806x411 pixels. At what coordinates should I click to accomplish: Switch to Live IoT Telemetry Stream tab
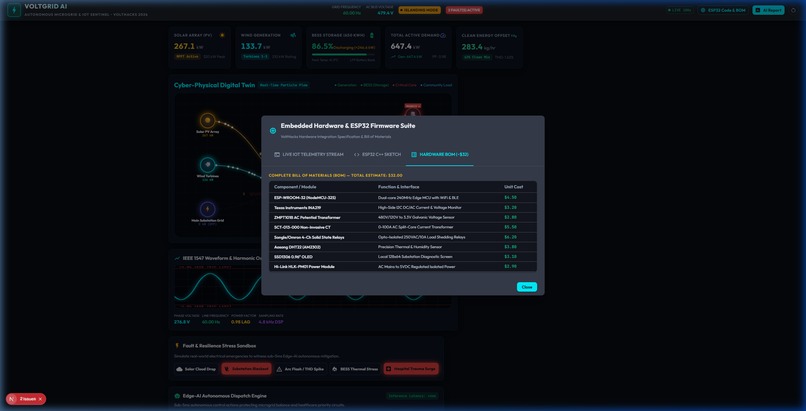308,154
